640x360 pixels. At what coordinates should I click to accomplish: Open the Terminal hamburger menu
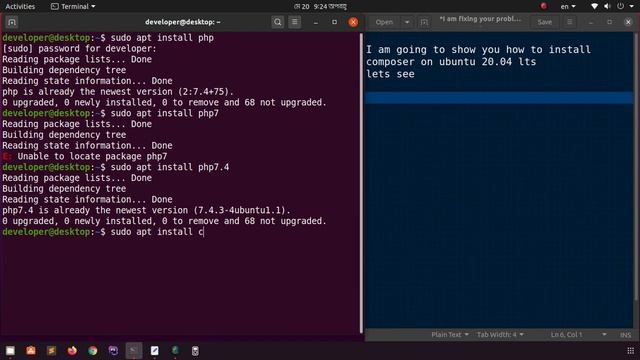click(x=295, y=22)
